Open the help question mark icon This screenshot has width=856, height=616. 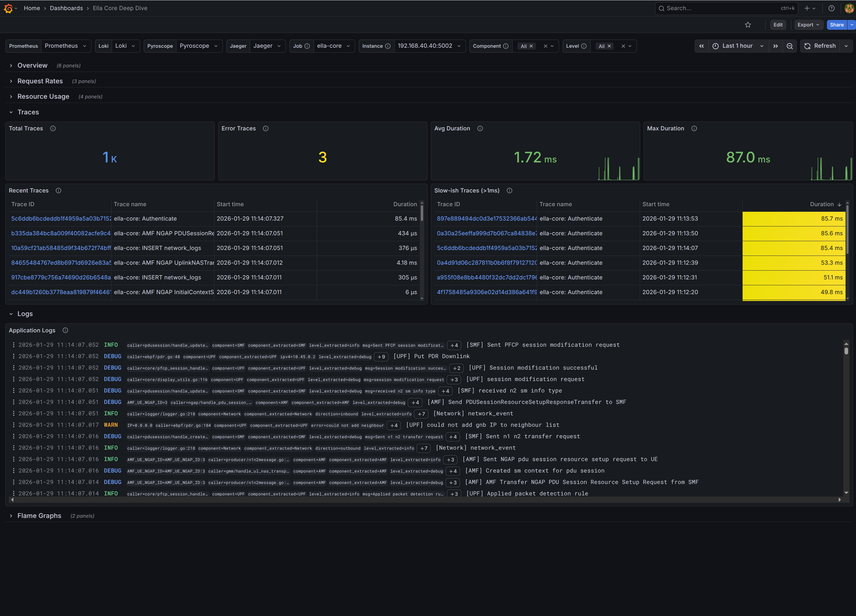click(831, 8)
